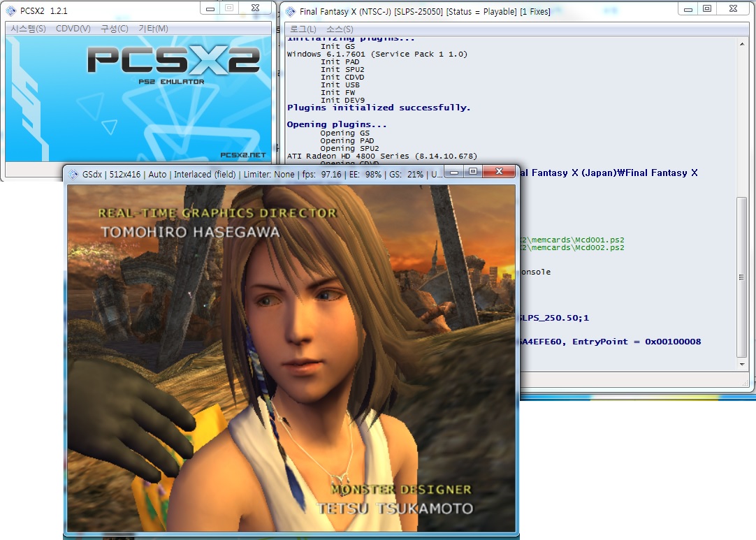Click the console window resize grip
Viewport: 756px width, 540px height.
click(x=747, y=382)
